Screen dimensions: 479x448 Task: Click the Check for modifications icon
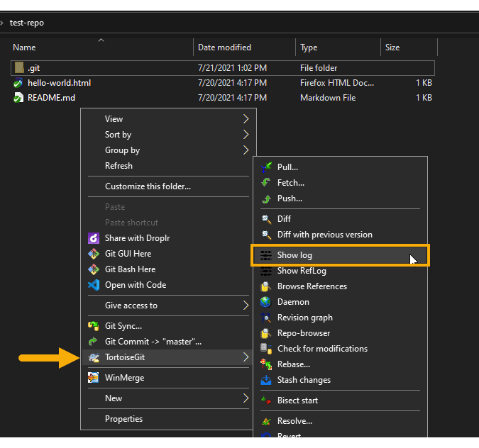point(266,349)
